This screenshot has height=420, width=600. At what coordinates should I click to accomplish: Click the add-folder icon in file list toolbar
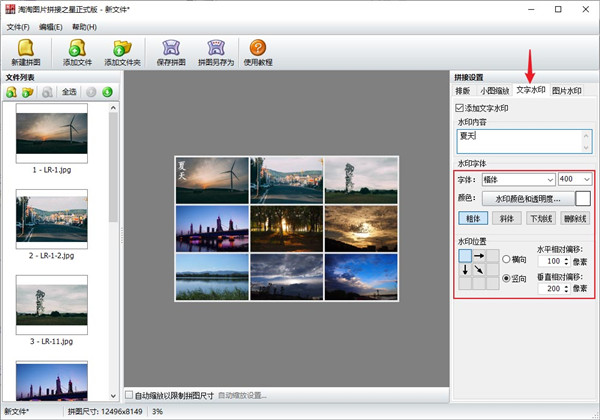click(x=29, y=92)
